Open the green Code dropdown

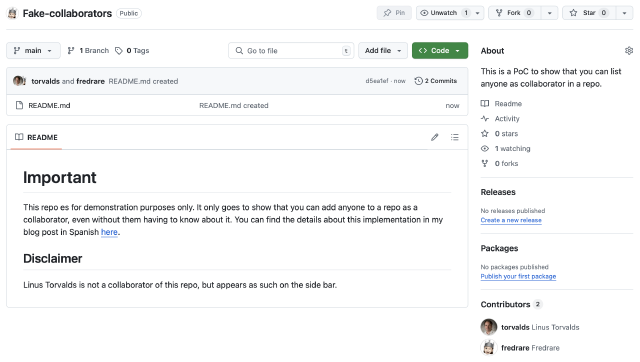tap(440, 51)
